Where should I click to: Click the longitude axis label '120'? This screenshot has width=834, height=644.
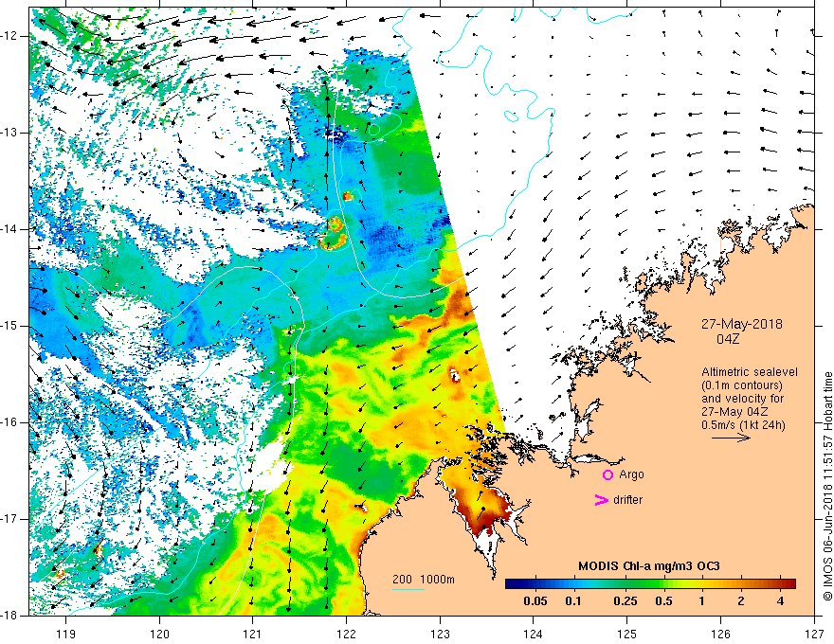click(159, 634)
